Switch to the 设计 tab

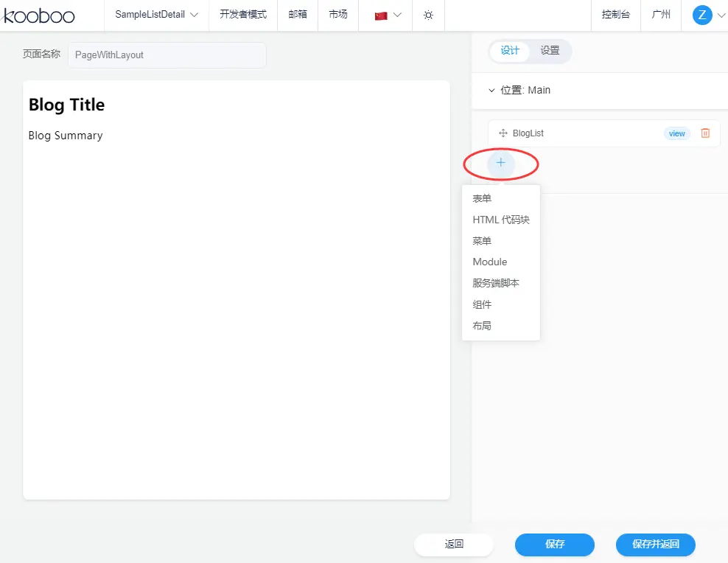tap(510, 51)
